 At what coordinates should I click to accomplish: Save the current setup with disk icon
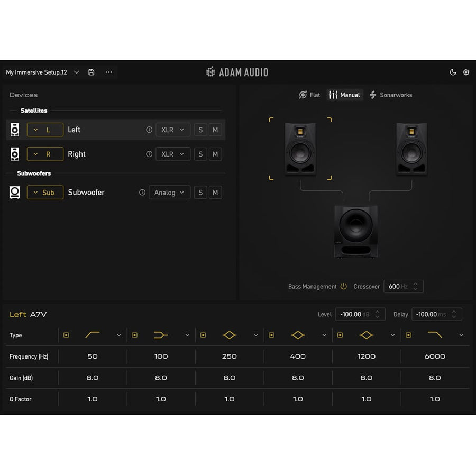pyautogui.click(x=91, y=72)
